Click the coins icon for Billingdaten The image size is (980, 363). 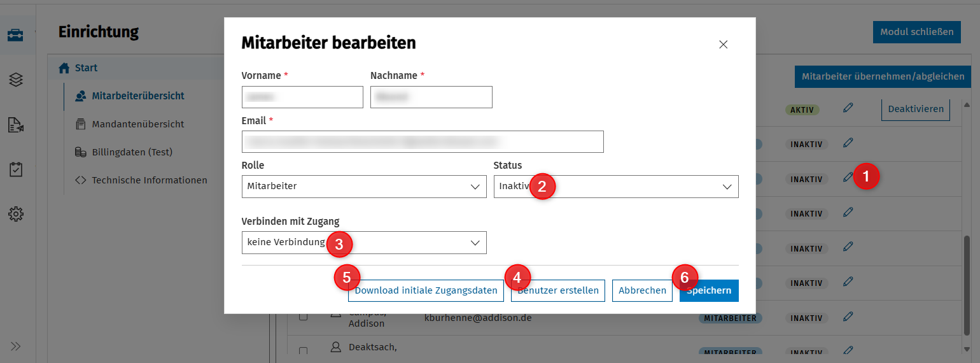click(x=81, y=152)
